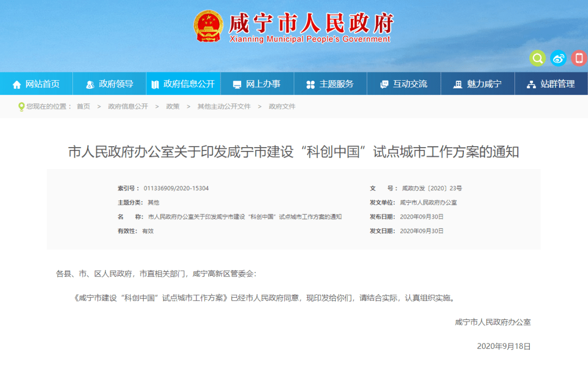The height and width of the screenshot is (375, 588).
Task: Click the 咸宁市人民政府 site title
Action: pyautogui.click(x=311, y=22)
